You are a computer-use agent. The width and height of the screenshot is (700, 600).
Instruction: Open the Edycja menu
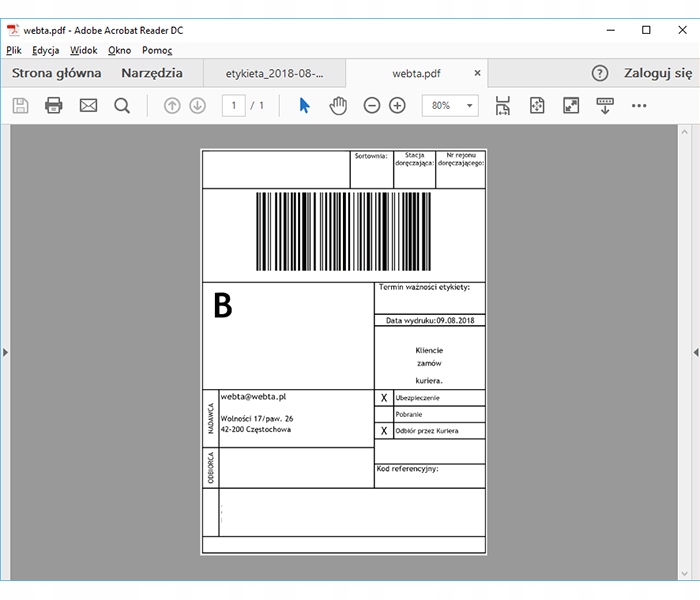46,50
